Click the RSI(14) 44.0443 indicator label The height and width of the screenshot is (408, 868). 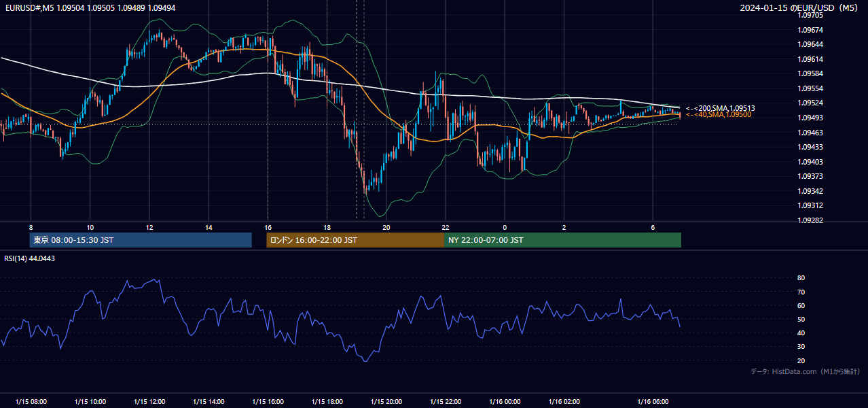click(x=30, y=258)
